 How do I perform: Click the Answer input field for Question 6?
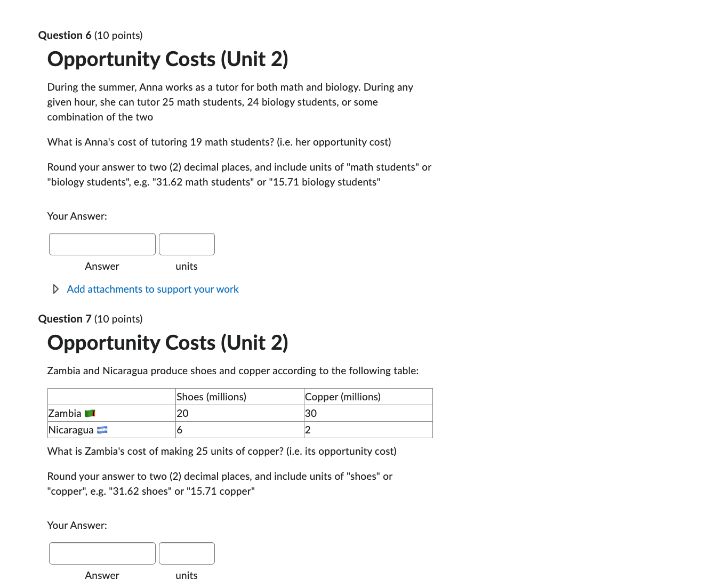[x=102, y=244]
